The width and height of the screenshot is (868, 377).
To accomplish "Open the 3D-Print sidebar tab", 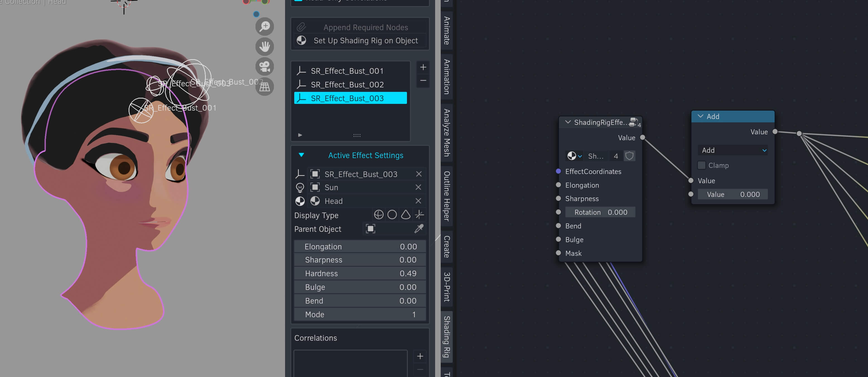I will [x=447, y=287].
